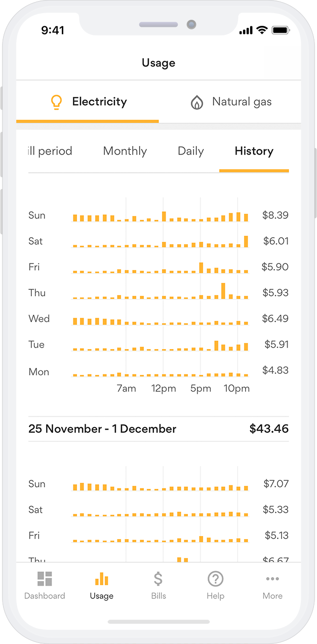Viewport: 317px width, 644px height.
Task: Tap the Usage bar chart icon
Action: [x=101, y=579]
